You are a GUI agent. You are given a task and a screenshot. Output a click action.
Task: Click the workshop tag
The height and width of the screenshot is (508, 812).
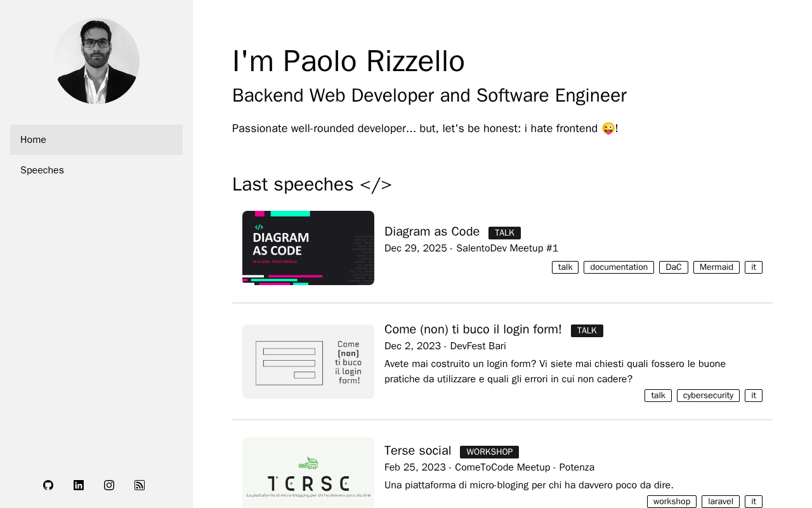point(671,502)
